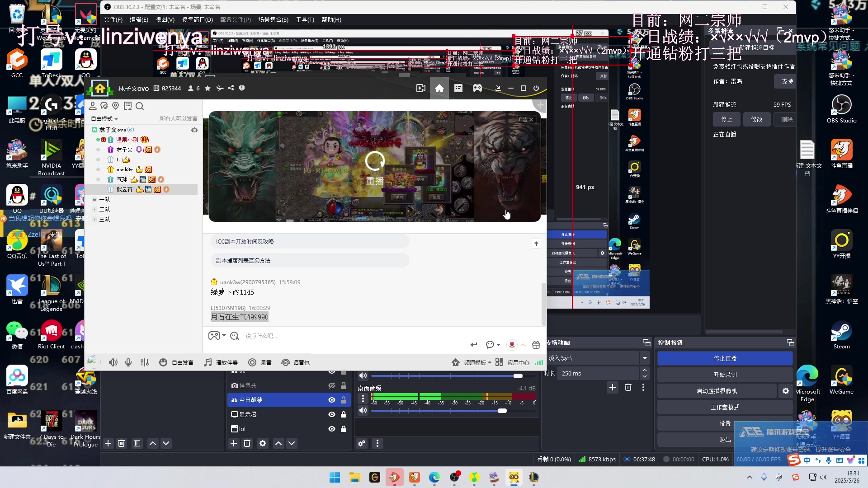Open the 应用中心 app center
Viewport: 868px width, 488px height.
[x=513, y=362]
